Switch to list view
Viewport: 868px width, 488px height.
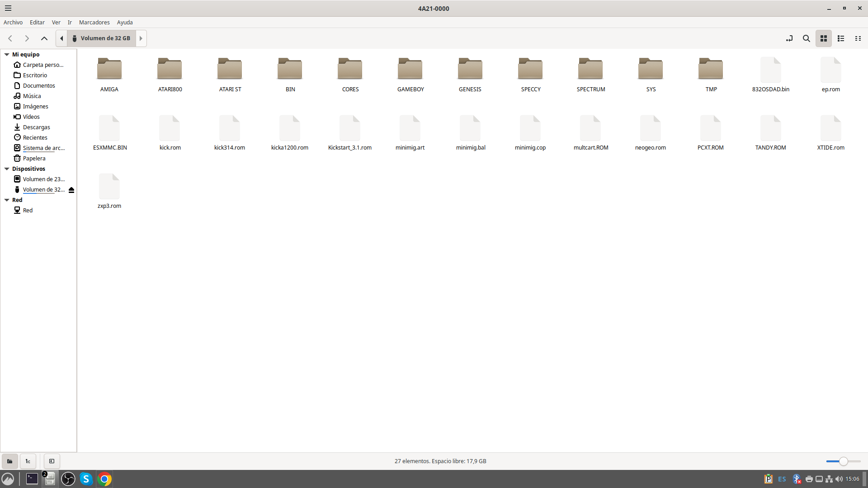click(x=841, y=38)
